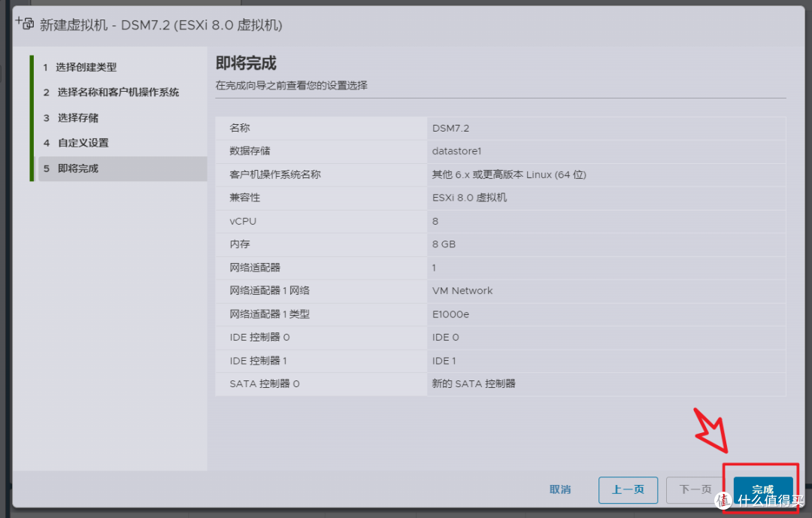
Task: Go to step 2 选择名称和客户机操作系统
Action: [x=111, y=92]
